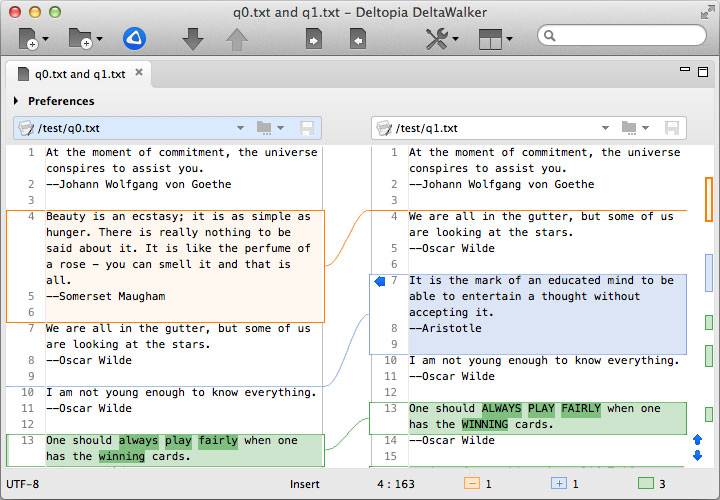Copy the current difference to the left file
This screenshot has height=500, width=720.
tap(358, 39)
